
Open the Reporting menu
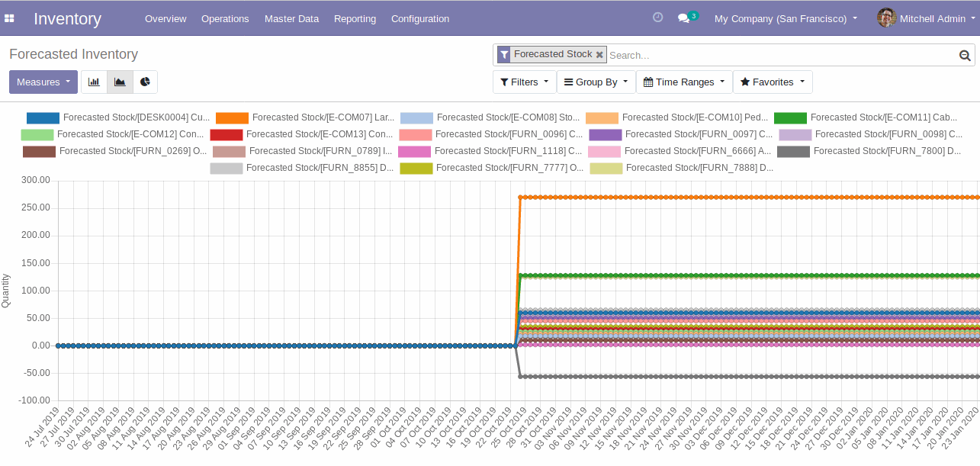click(x=355, y=18)
